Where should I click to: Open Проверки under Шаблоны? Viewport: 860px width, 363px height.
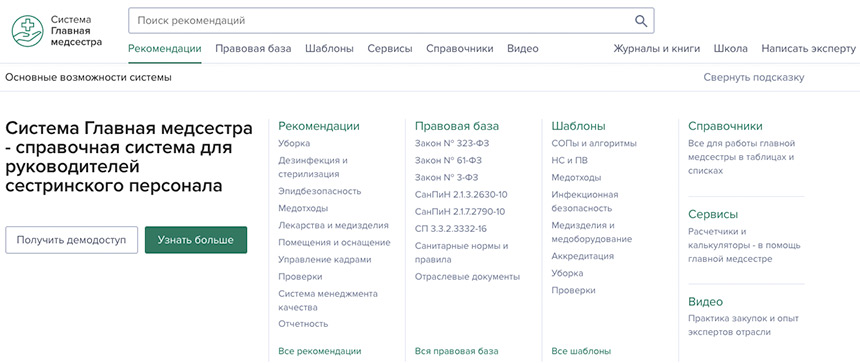click(573, 290)
